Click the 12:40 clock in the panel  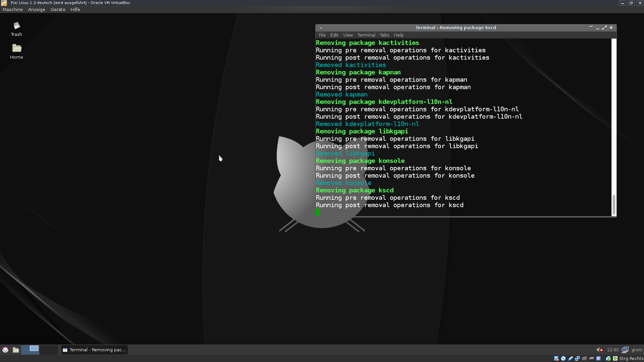click(x=613, y=350)
